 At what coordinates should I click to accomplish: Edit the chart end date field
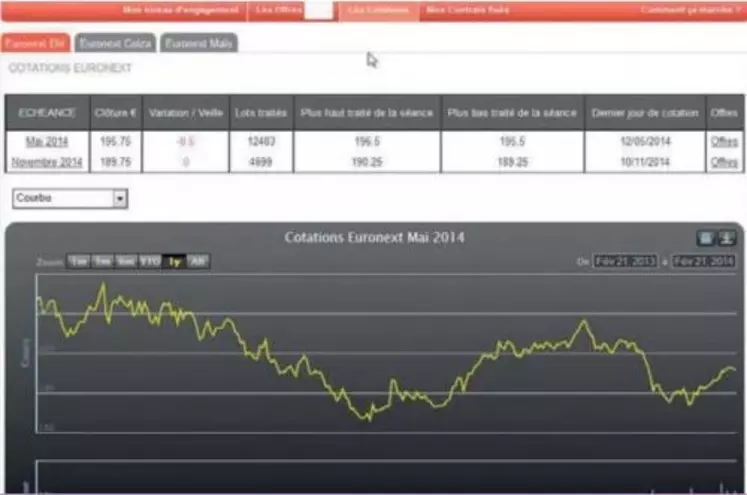click(703, 262)
